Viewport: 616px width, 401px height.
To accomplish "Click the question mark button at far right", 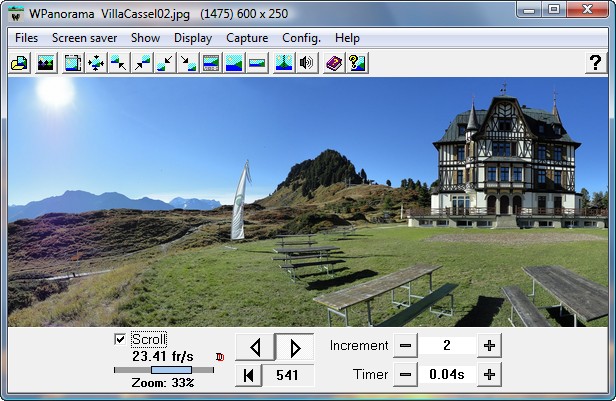I will [x=594, y=63].
